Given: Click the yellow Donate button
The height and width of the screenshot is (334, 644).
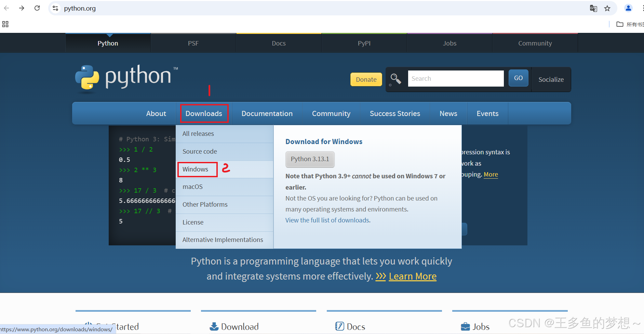Looking at the screenshot, I should tap(366, 79).
